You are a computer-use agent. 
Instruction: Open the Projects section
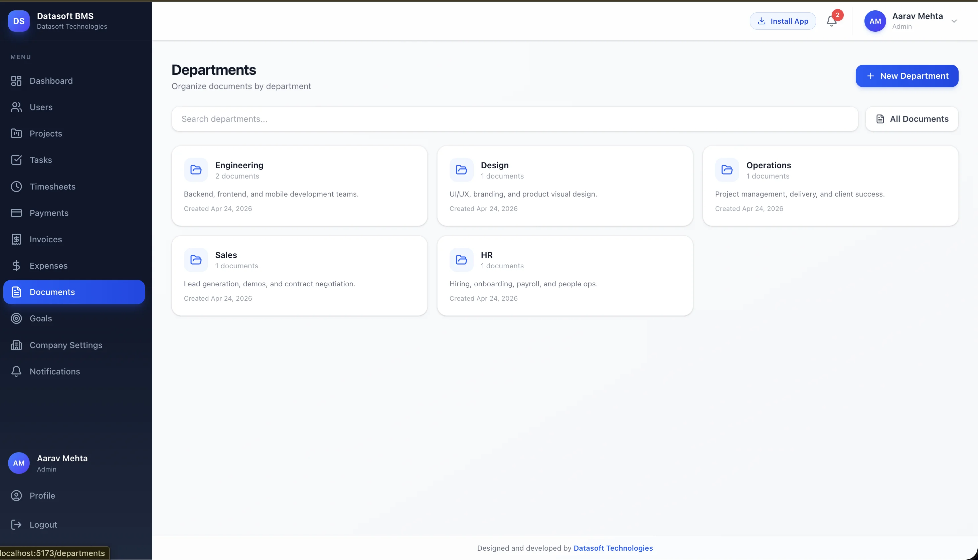45,133
